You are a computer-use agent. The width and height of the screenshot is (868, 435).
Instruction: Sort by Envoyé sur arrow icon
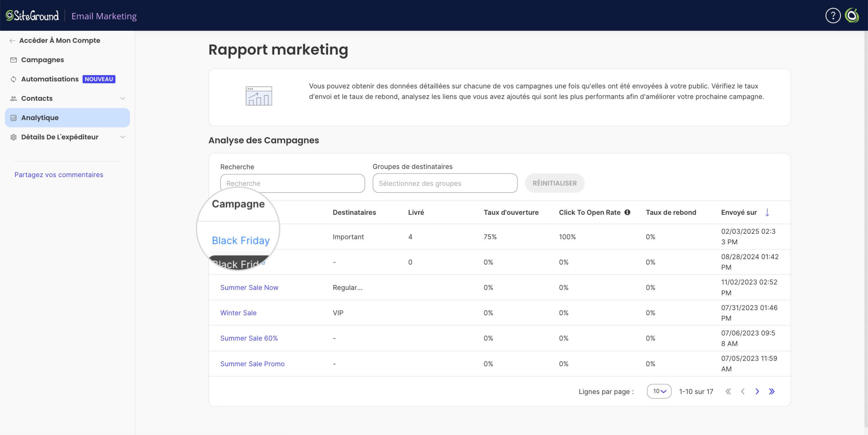pyautogui.click(x=767, y=212)
